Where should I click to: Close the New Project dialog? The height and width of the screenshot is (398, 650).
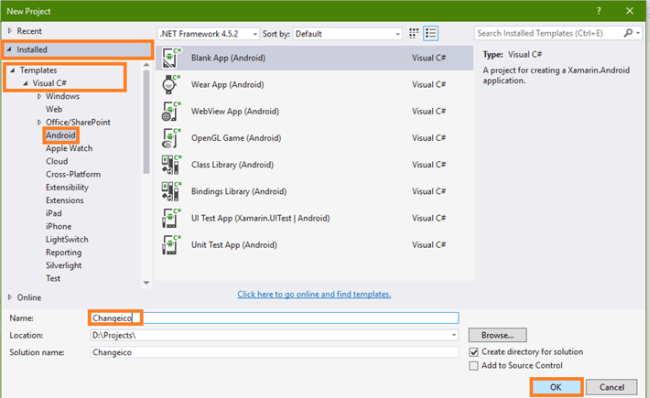tap(630, 11)
